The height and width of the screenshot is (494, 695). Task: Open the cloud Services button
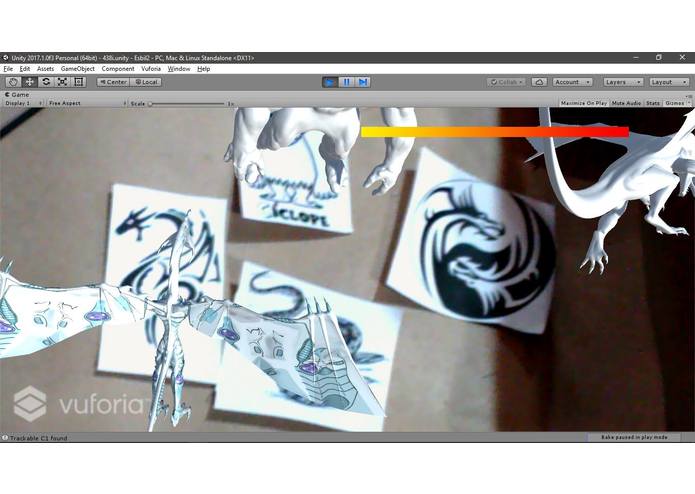tap(539, 82)
